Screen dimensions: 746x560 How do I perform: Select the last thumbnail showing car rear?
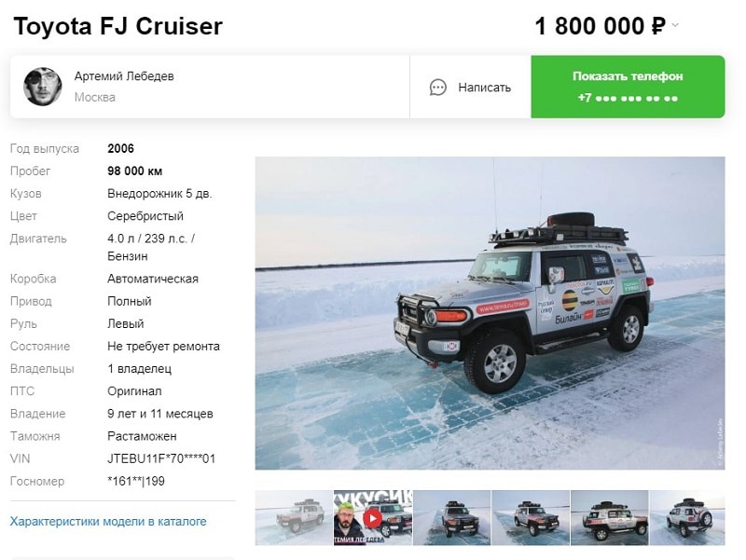[x=687, y=518]
